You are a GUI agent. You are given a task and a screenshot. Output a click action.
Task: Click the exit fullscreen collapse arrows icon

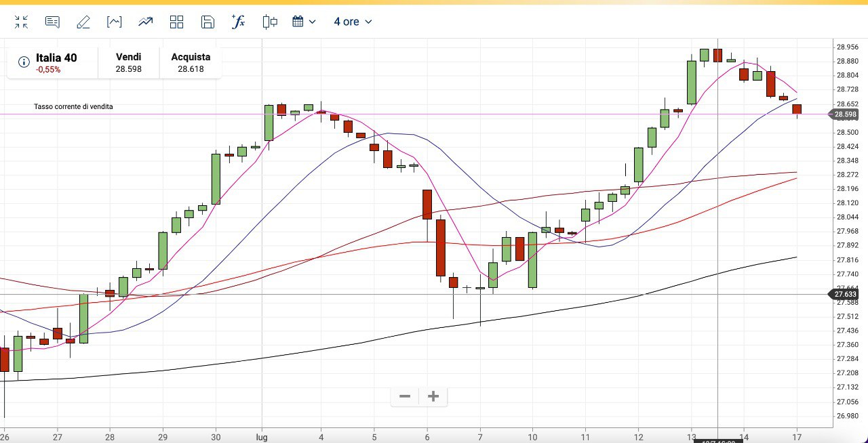[x=22, y=22]
